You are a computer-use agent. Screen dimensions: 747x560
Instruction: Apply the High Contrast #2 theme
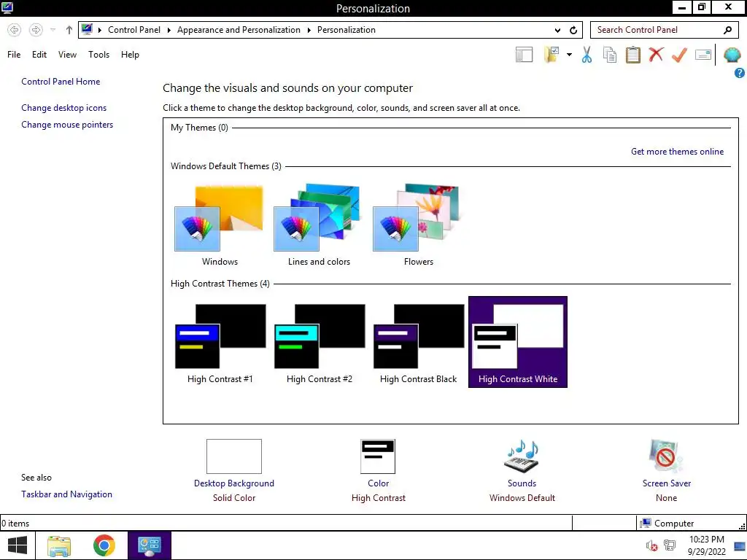[319, 342]
